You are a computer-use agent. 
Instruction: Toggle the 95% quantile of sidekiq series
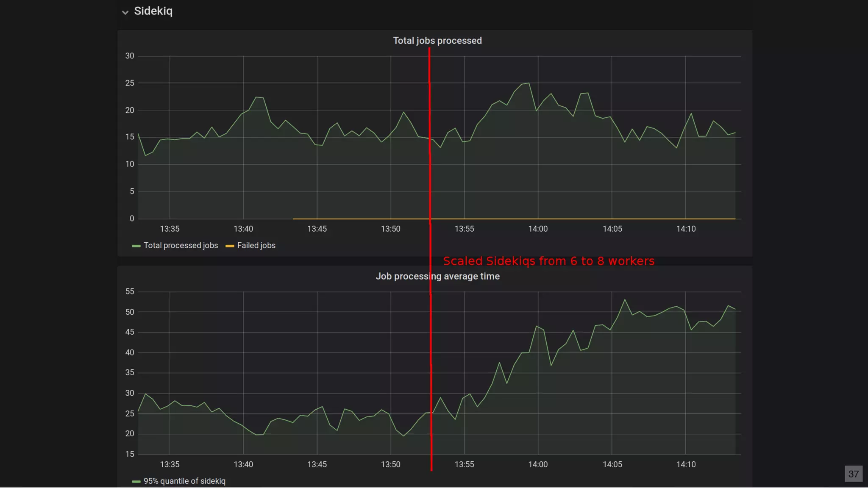point(184,481)
